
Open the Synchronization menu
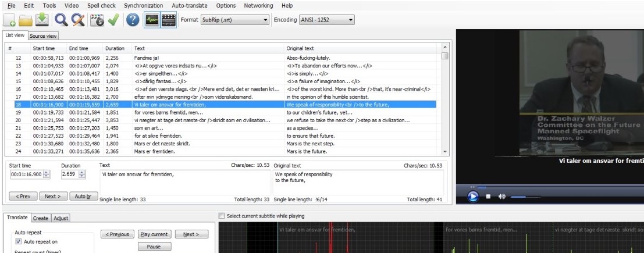click(143, 6)
